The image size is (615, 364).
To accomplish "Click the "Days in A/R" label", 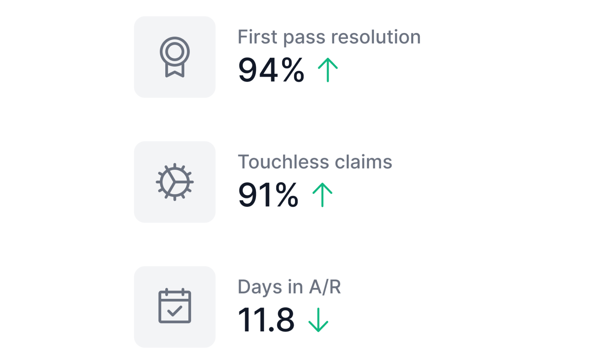I will (289, 287).
